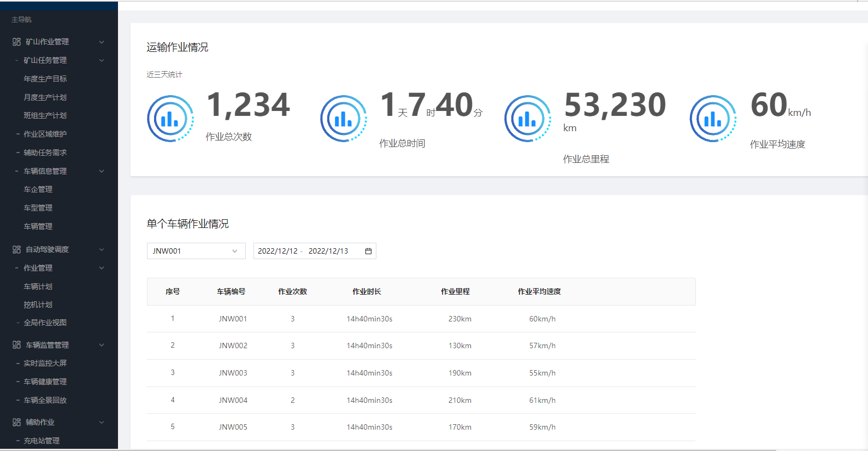Viewport: 868px width, 451px height.
Task: Select JNW004 cell in table
Action: click(x=233, y=400)
